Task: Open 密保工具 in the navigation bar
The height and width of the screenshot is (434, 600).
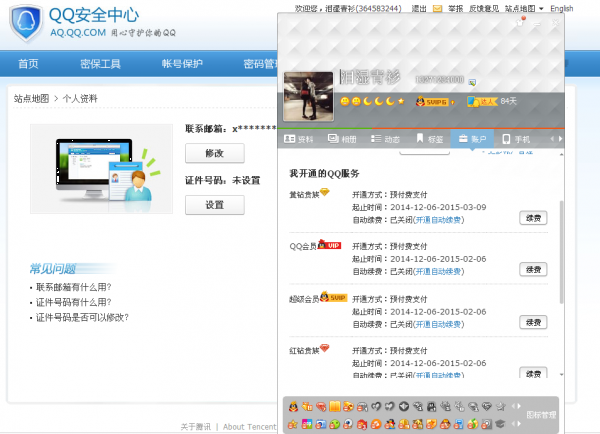Action: pyautogui.click(x=101, y=64)
